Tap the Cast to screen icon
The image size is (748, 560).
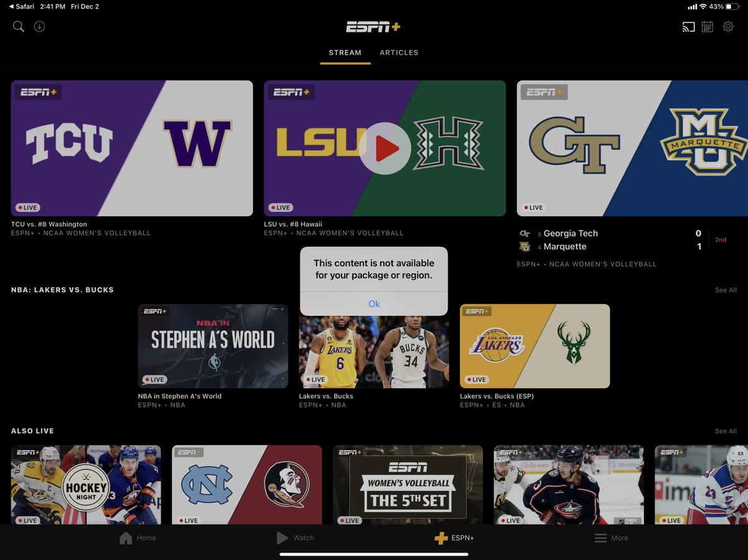(688, 27)
